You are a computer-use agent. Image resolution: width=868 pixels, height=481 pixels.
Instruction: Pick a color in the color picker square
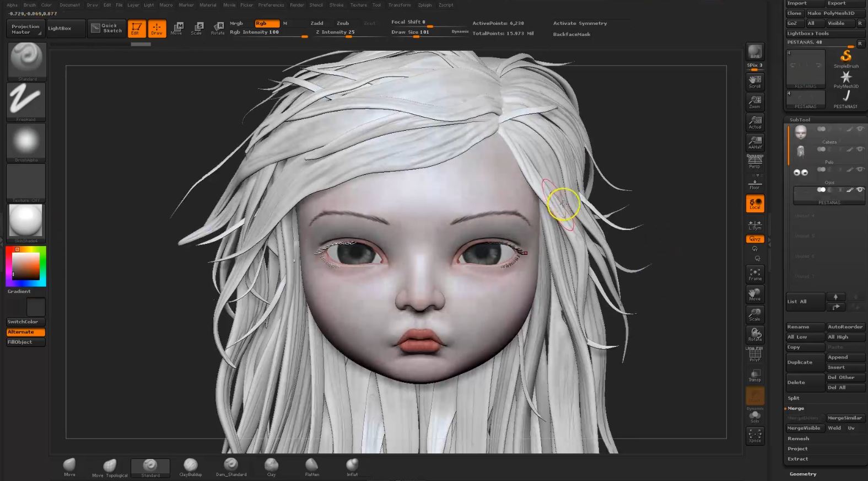point(26,266)
